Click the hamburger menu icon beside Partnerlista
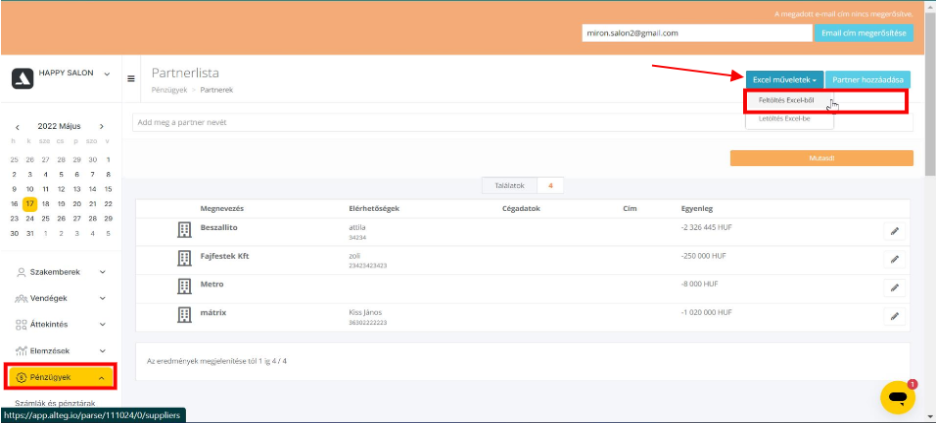The image size is (936, 423). tap(132, 79)
